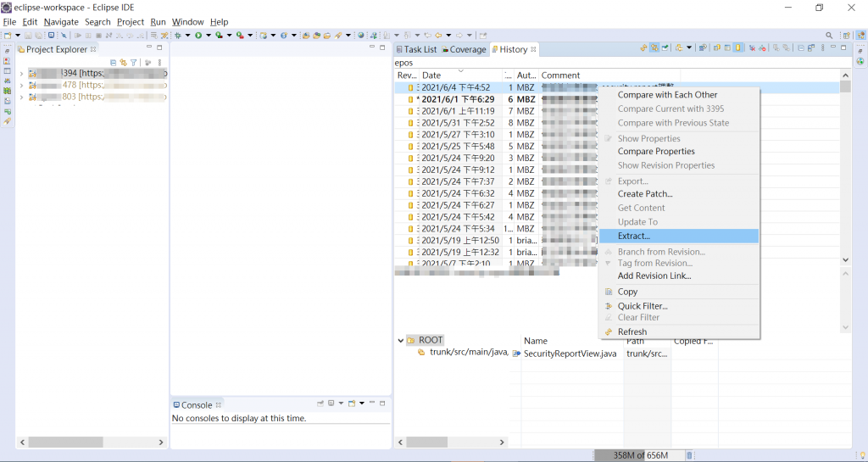
Task: Sort by the Date column header
Action: pyautogui.click(x=459, y=75)
